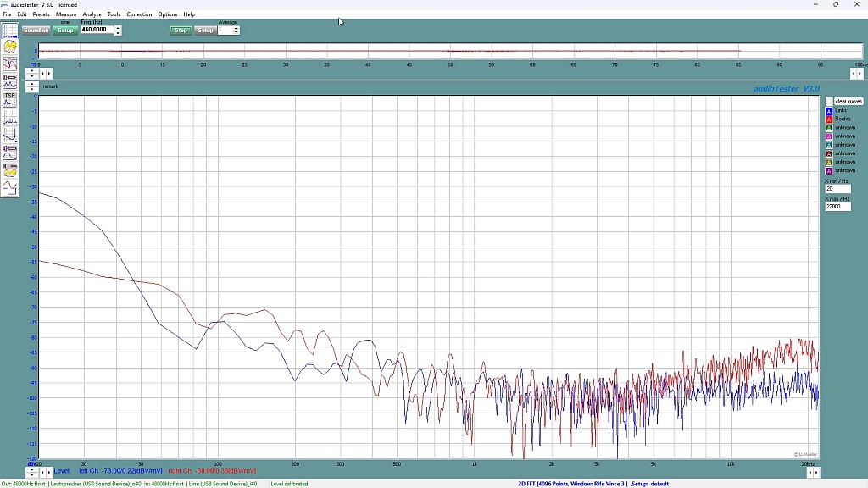Open the TSP parameter tool icon
Viewport: 868px width, 488px height.
10,100
